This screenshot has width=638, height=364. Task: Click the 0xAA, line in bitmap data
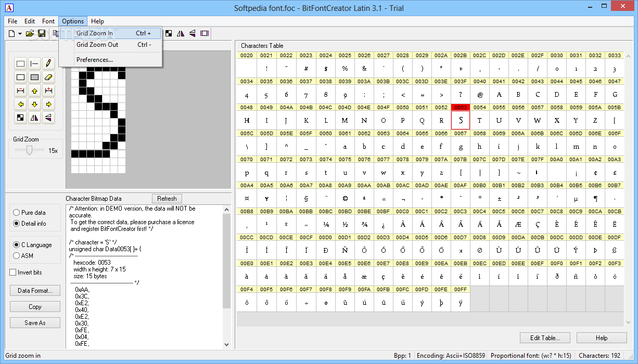click(82, 289)
